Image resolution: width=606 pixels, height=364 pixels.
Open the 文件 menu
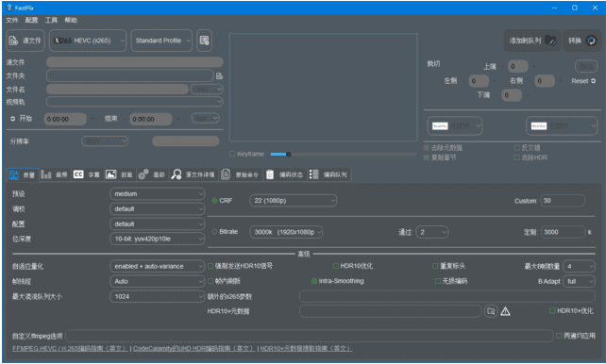12,20
